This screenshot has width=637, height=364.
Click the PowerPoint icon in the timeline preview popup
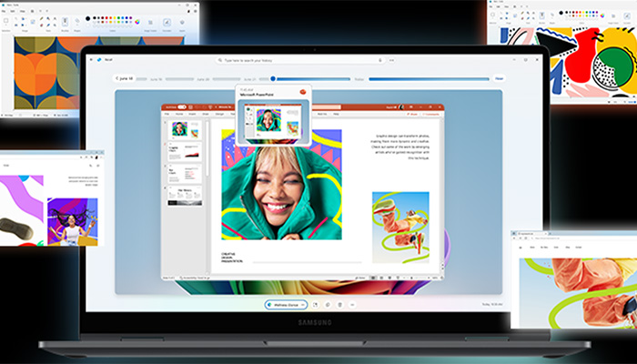[303, 92]
